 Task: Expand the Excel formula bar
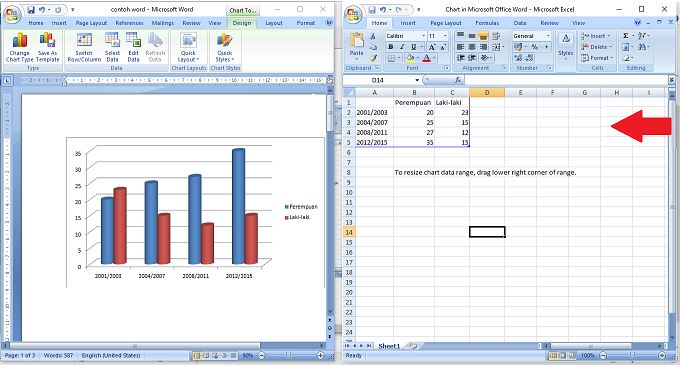point(672,80)
